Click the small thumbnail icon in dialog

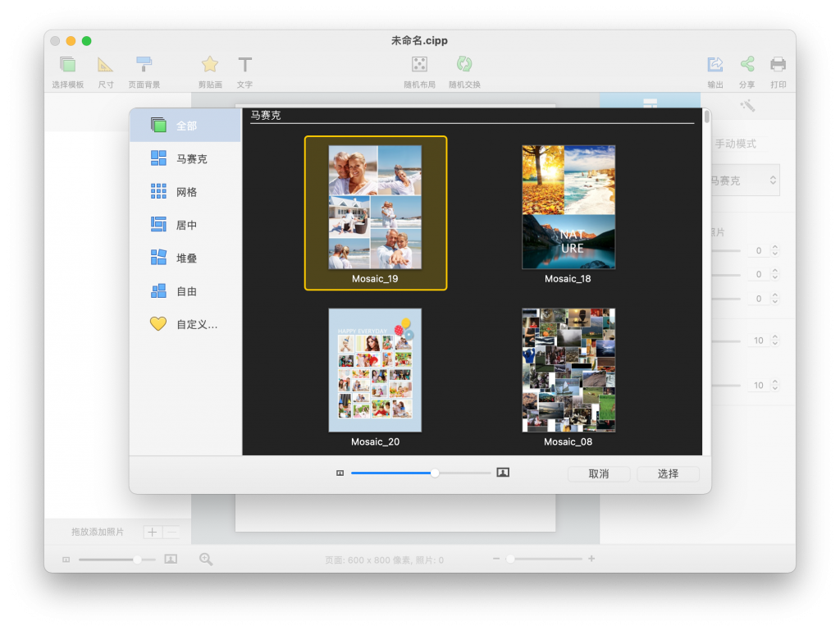pyautogui.click(x=340, y=473)
